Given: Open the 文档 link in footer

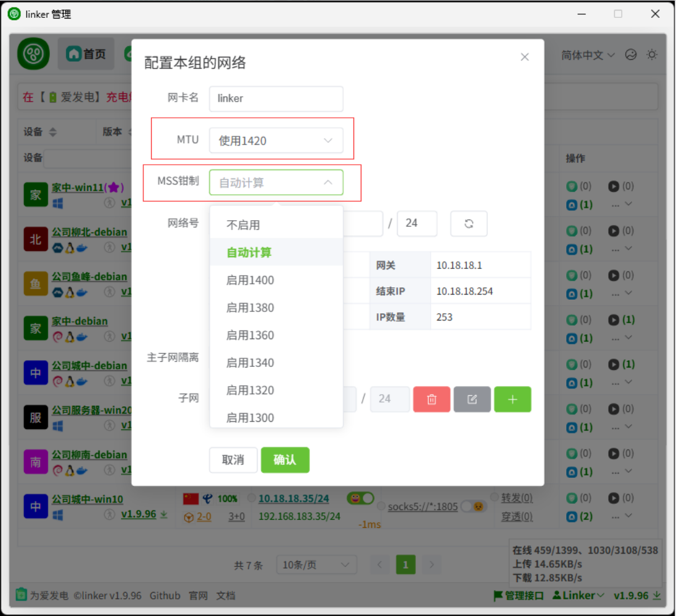Looking at the screenshot, I should pyautogui.click(x=226, y=596).
